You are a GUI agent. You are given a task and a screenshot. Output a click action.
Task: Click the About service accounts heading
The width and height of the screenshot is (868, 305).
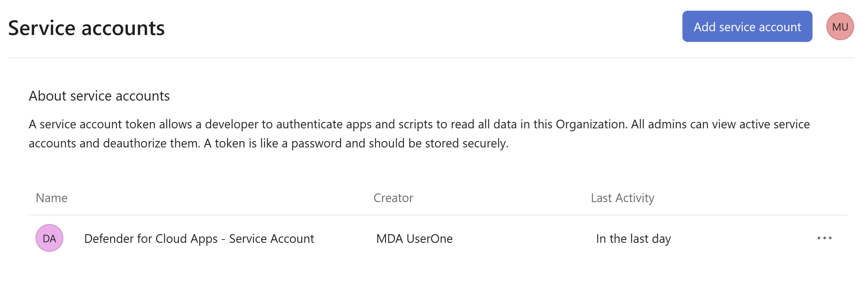pos(99,96)
